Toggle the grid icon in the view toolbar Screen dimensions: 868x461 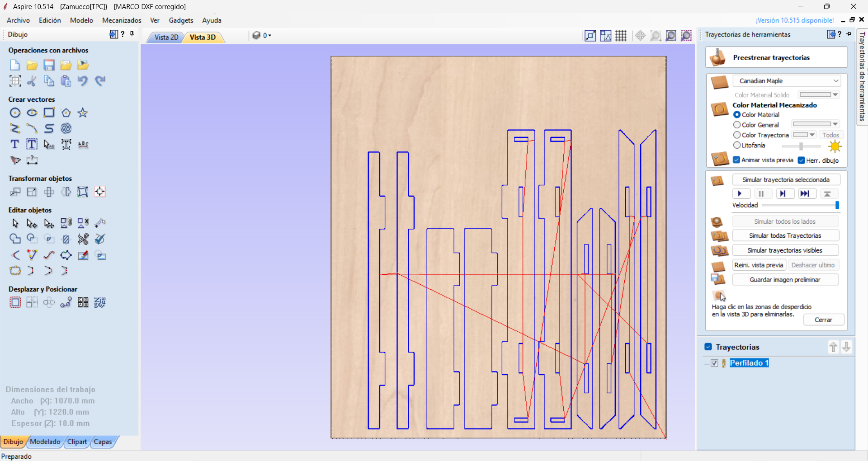point(621,36)
